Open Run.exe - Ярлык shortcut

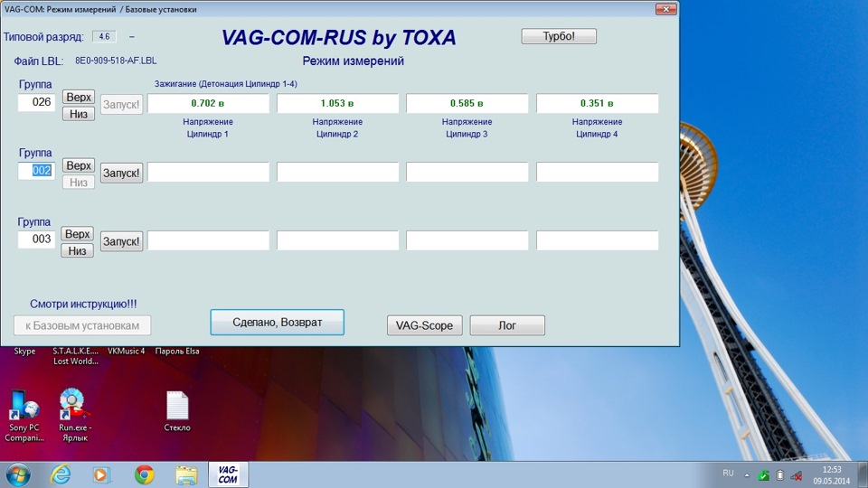75,416
